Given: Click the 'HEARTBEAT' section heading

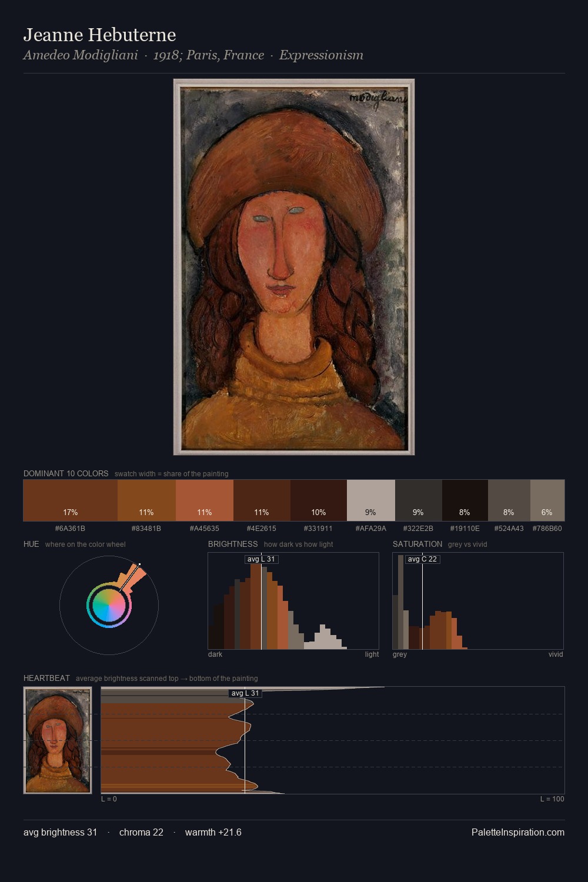Looking at the screenshot, I should tap(46, 678).
